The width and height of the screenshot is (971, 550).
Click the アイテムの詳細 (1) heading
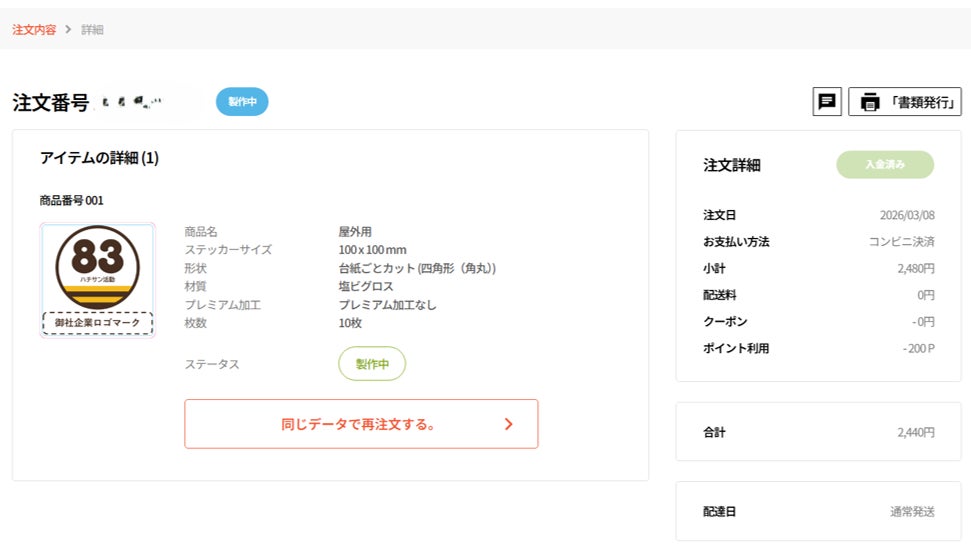pos(99,158)
